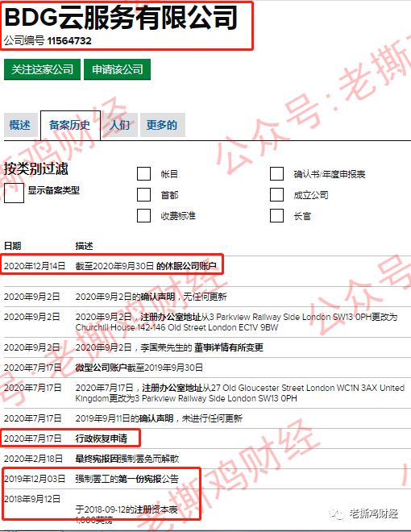Open the 2019年9月11日的确认声明 entry
The image size is (411, 532).
click(x=159, y=418)
